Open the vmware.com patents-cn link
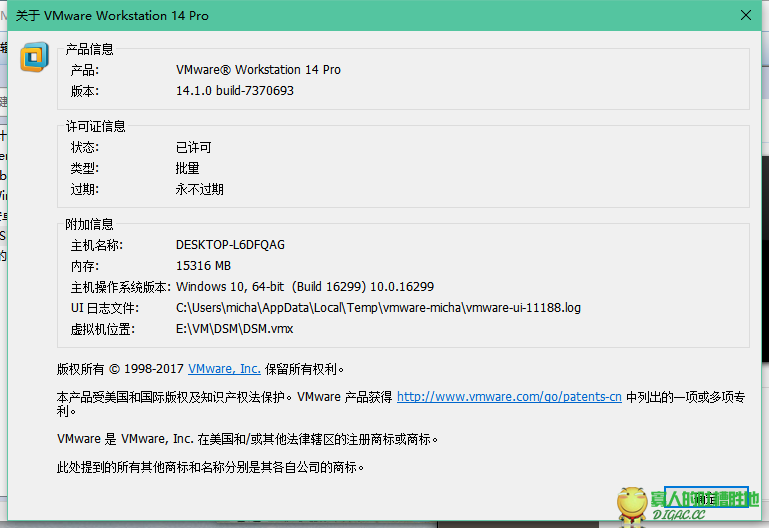Image resolution: width=769 pixels, height=528 pixels. click(509, 397)
